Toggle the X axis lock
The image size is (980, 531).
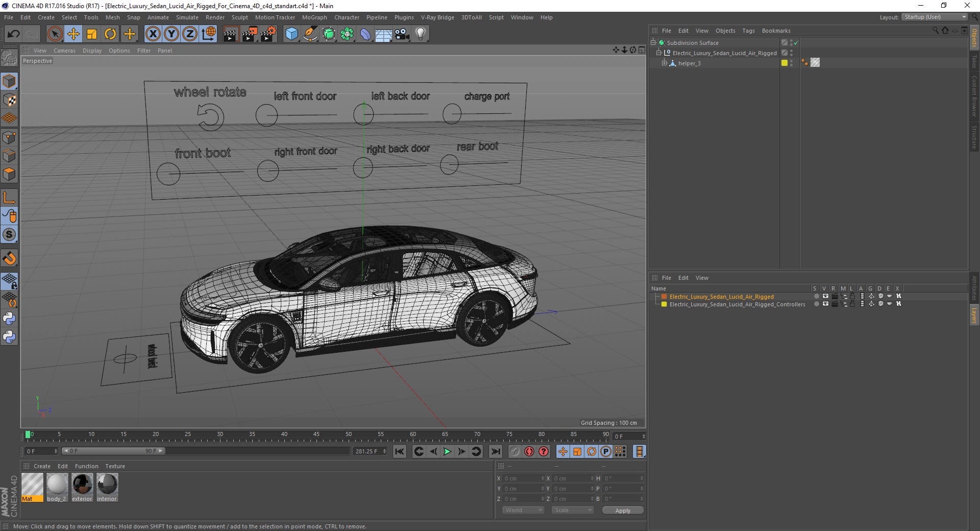(153, 34)
